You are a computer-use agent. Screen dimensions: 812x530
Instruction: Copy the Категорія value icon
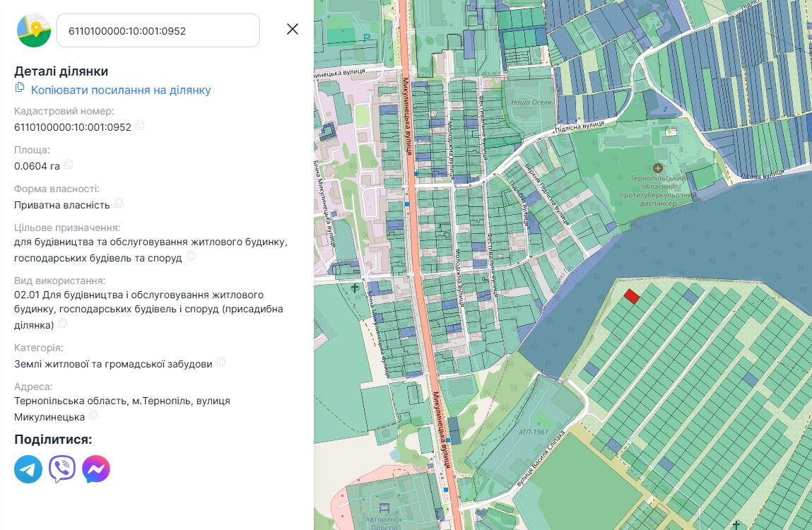click(x=221, y=362)
